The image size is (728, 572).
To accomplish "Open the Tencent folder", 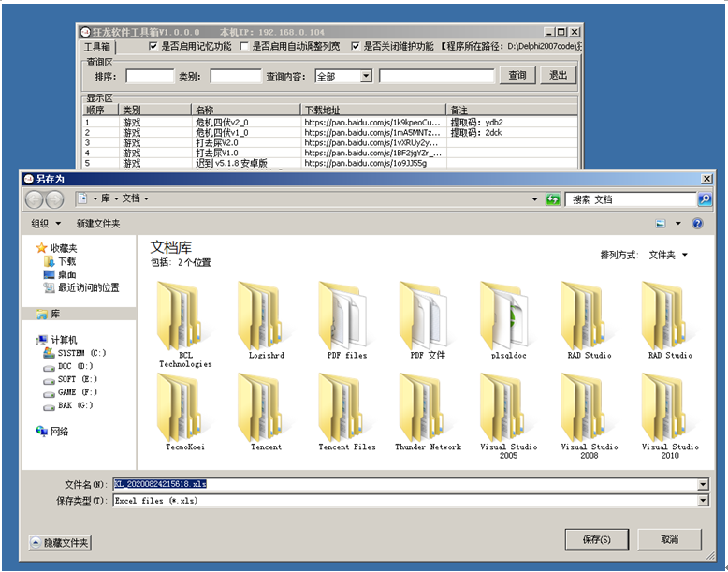I will 266,410.
